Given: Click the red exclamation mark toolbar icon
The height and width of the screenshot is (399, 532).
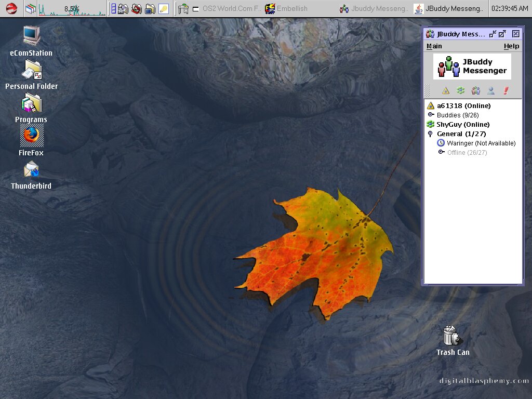Looking at the screenshot, I should click(506, 90).
